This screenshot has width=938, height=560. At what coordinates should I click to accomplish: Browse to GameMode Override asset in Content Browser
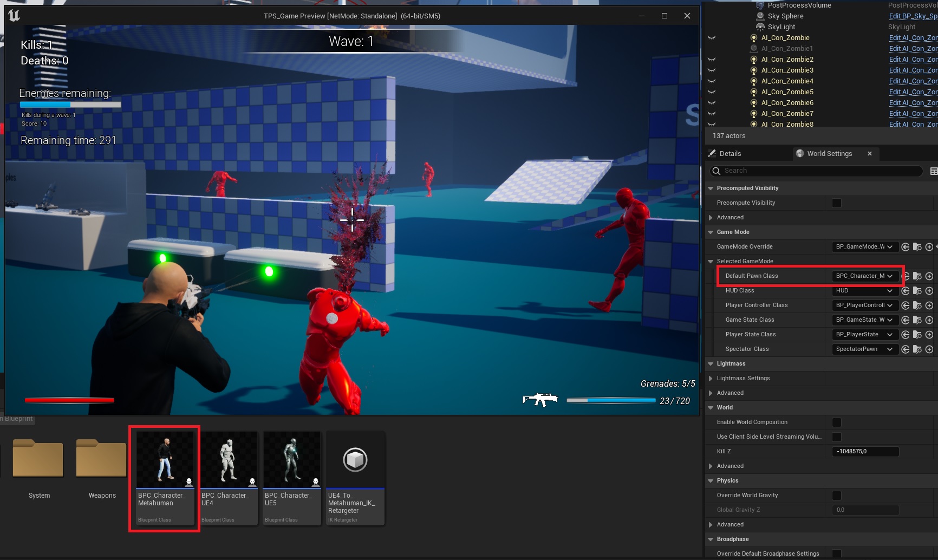(917, 247)
